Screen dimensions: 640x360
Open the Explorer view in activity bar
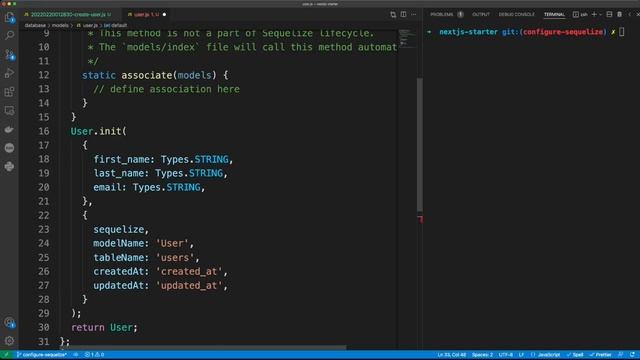[x=9, y=18]
